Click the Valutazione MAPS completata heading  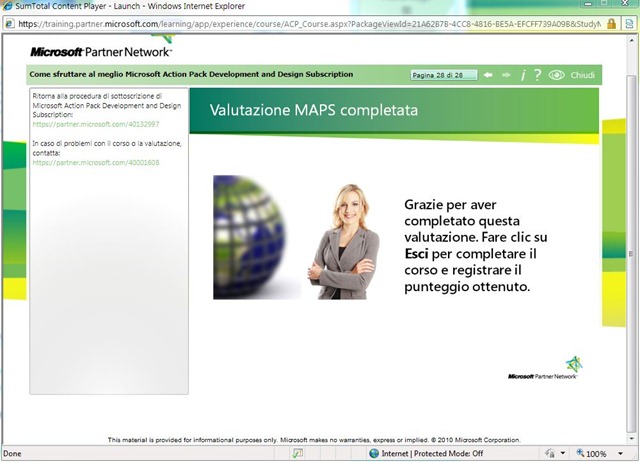click(313, 110)
